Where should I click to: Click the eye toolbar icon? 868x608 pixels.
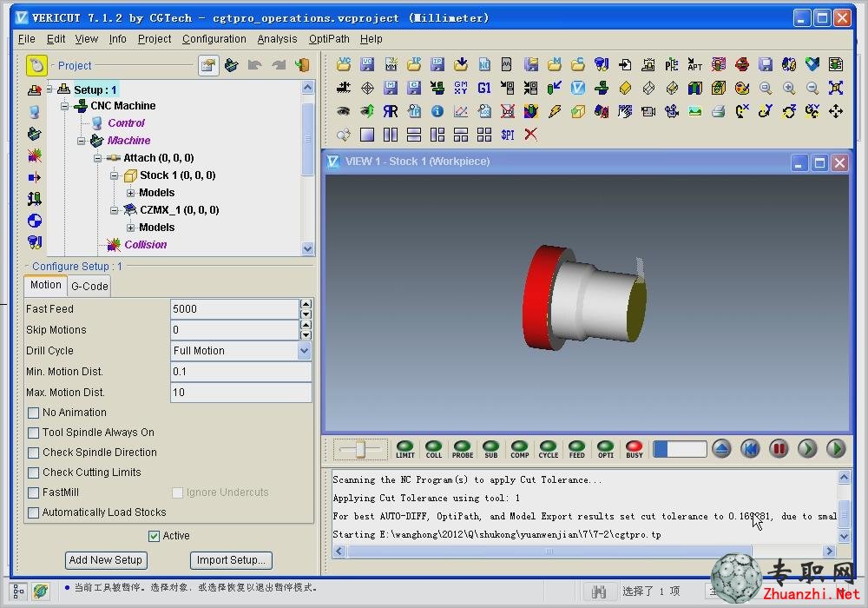coord(344,111)
